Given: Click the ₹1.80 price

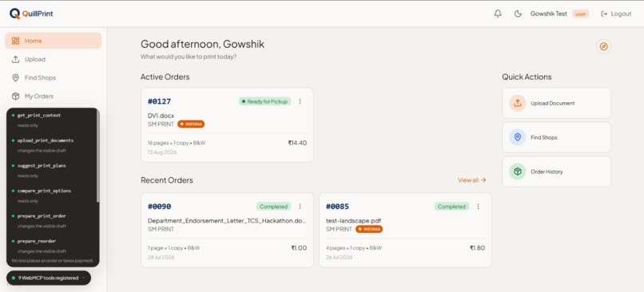Looking at the screenshot, I should tap(477, 247).
